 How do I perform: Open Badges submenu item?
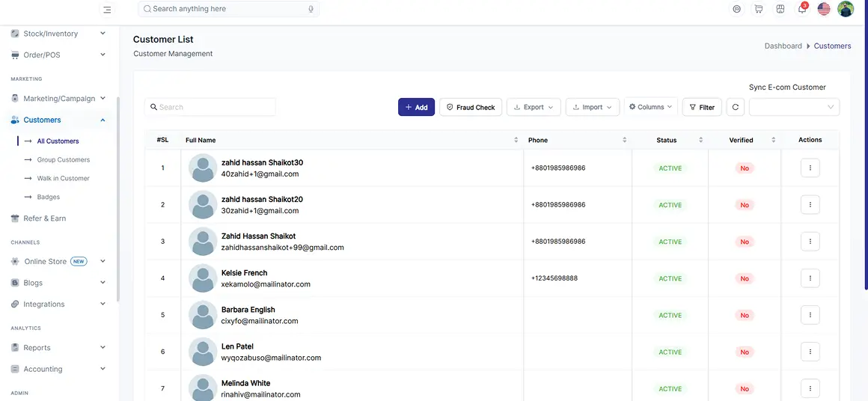coord(48,197)
